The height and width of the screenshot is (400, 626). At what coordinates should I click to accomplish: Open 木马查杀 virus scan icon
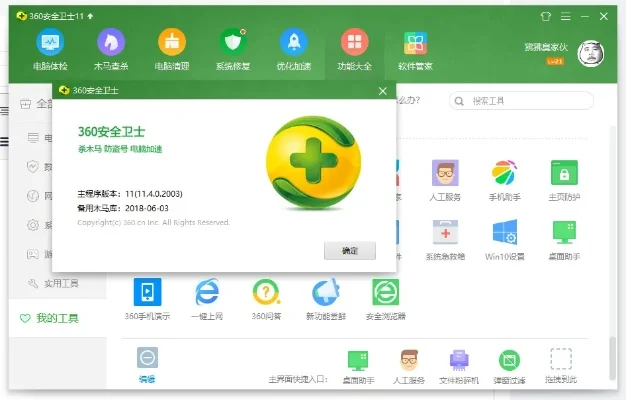(x=111, y=44)
